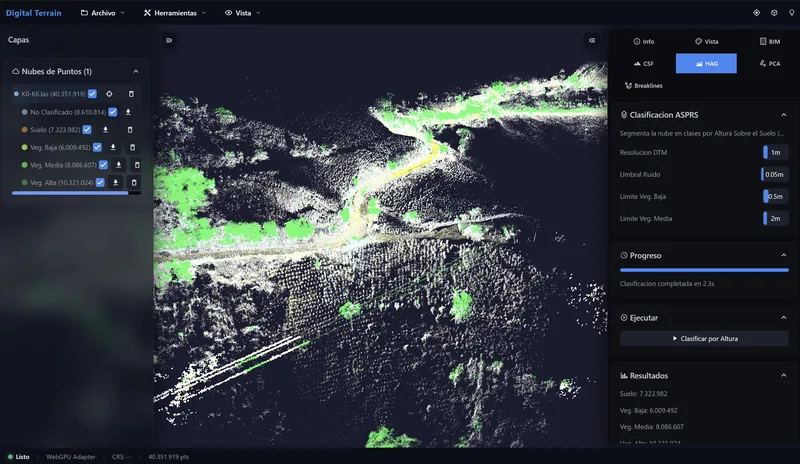Switch to the PCA tab

point(769,63)
